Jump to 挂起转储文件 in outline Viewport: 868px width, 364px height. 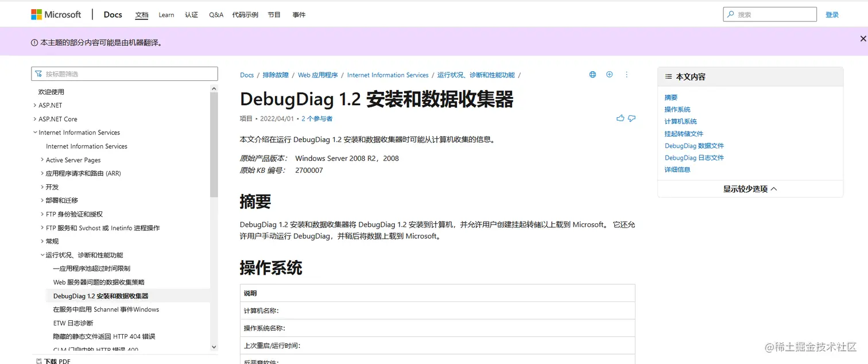tap(684, 134)
